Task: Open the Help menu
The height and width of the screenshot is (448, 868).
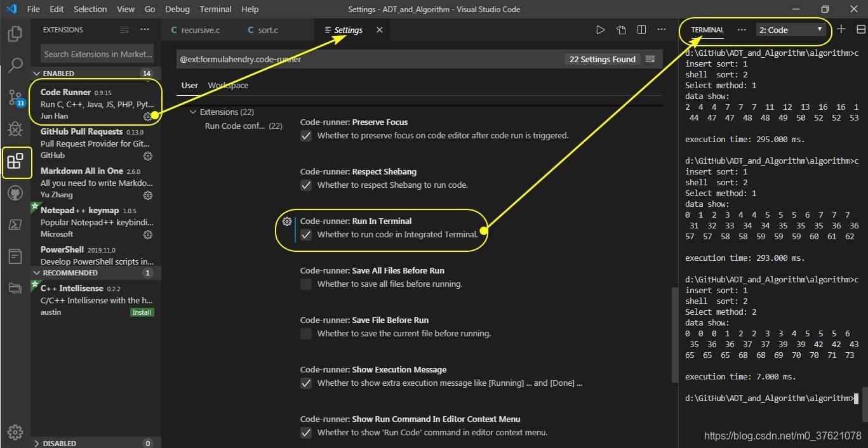Action: pyautogui.click(x=250, y=9)
